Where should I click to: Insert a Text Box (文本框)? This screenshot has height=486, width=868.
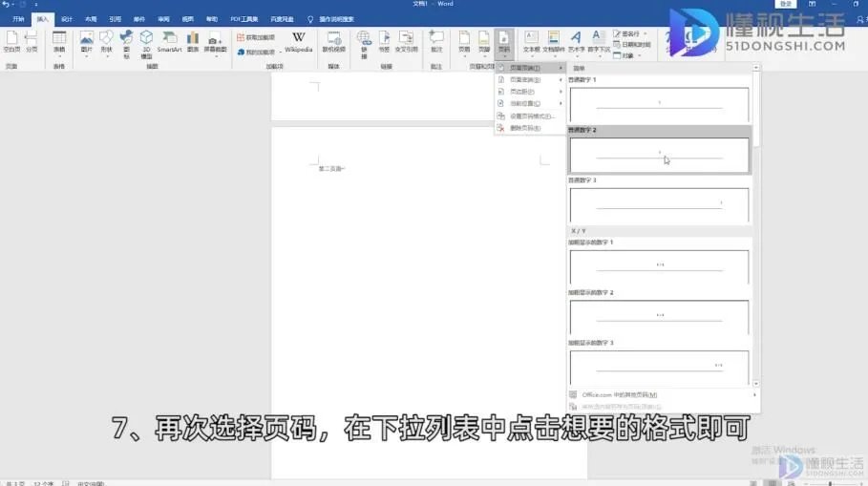[x=531, y=44]
